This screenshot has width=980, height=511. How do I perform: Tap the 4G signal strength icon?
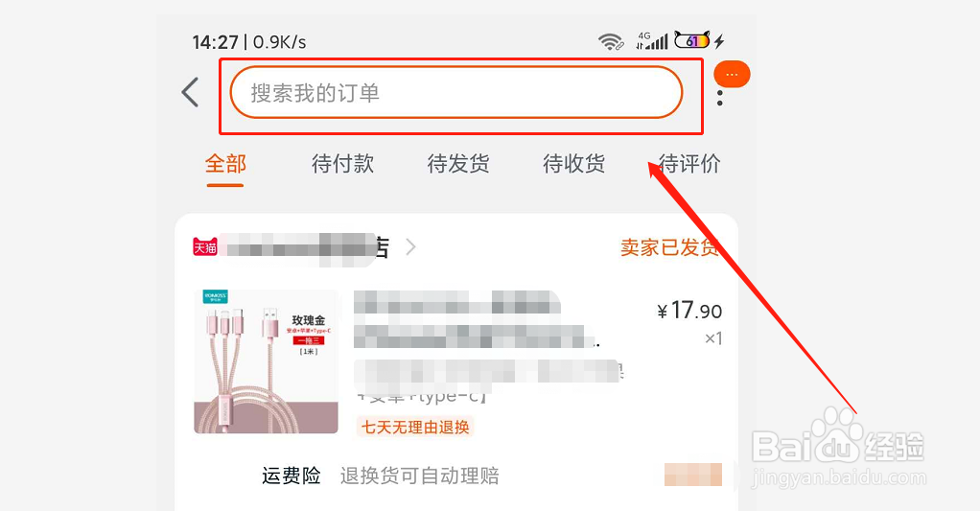tap(651, 40)
